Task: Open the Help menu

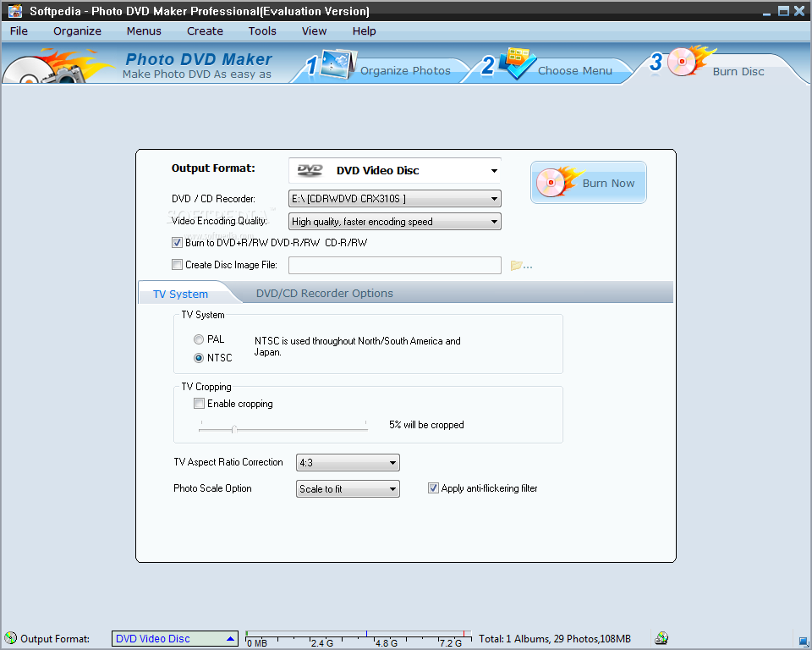Action: (x=364, y=31)
